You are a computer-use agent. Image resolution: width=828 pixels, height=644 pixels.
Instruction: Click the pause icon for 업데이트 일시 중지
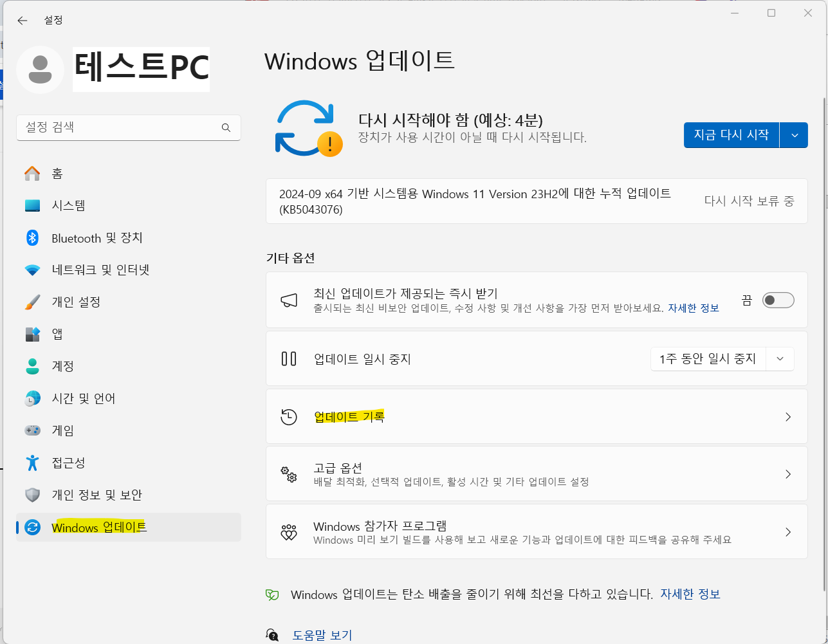pyautogui.click(x=289, y=358)
